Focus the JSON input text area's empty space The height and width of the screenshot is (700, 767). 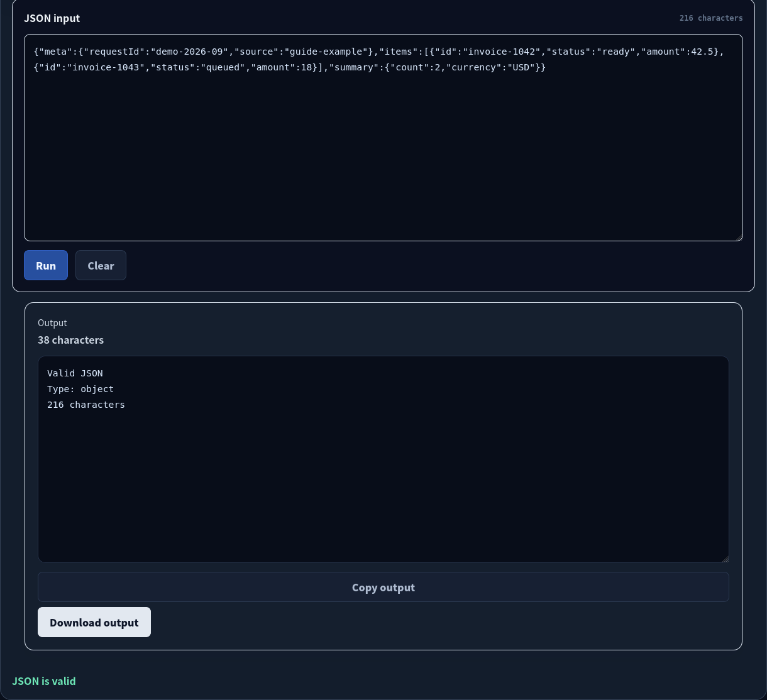coord(383,157)
